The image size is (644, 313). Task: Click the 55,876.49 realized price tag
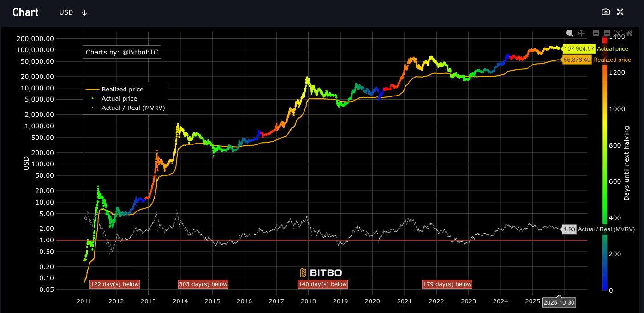click(x=577, y=60)
